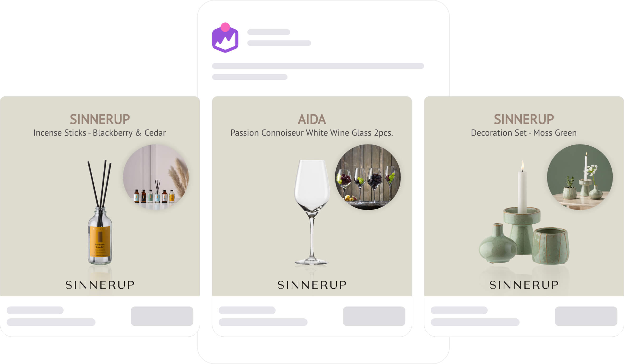Select the Decoration Set - Moss Green title
Image resolution: width=624 pixels, height=364 pixels.
pyautogui.click(x=524, y=133)
